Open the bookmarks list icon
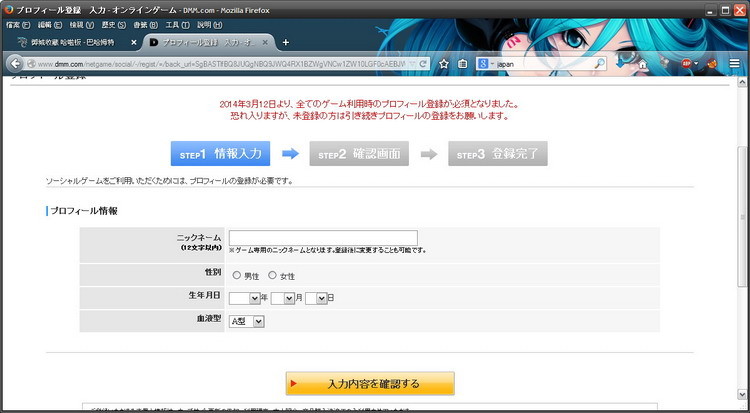The width and height of the screenshot is (750, 413). 462,64
